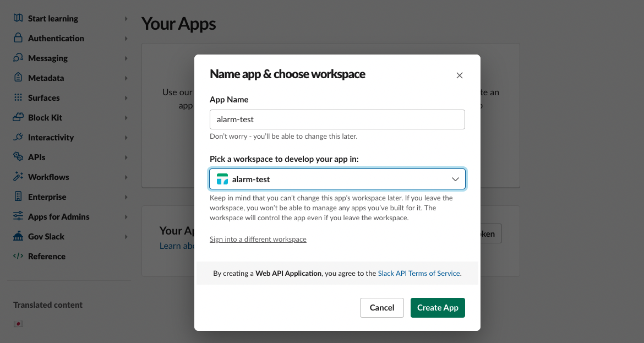Expand the Apps for Admins section arrow
644x343 pixels.
126,217
